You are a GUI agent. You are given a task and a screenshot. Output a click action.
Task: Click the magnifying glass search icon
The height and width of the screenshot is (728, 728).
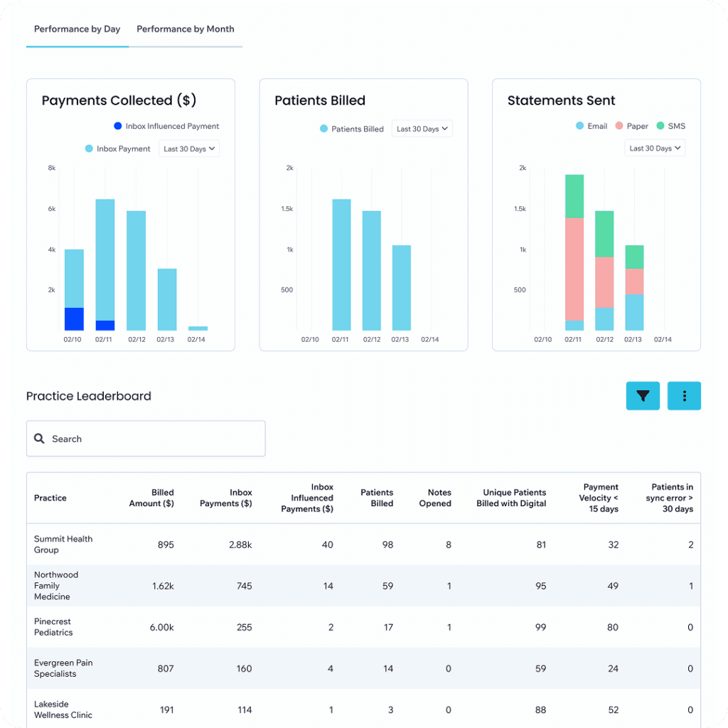click(x=39, y=439)
